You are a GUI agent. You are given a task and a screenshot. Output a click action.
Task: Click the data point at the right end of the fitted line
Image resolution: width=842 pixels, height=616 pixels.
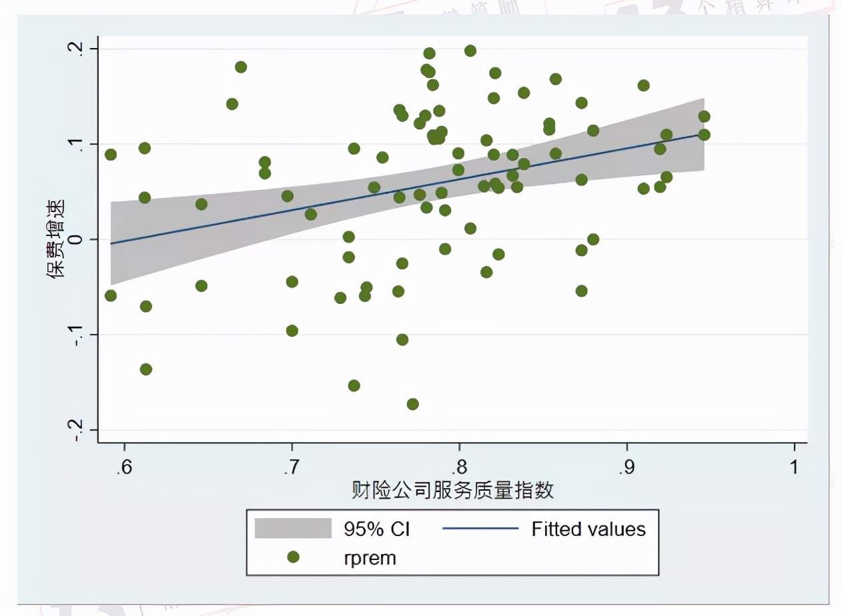(704, 135)
